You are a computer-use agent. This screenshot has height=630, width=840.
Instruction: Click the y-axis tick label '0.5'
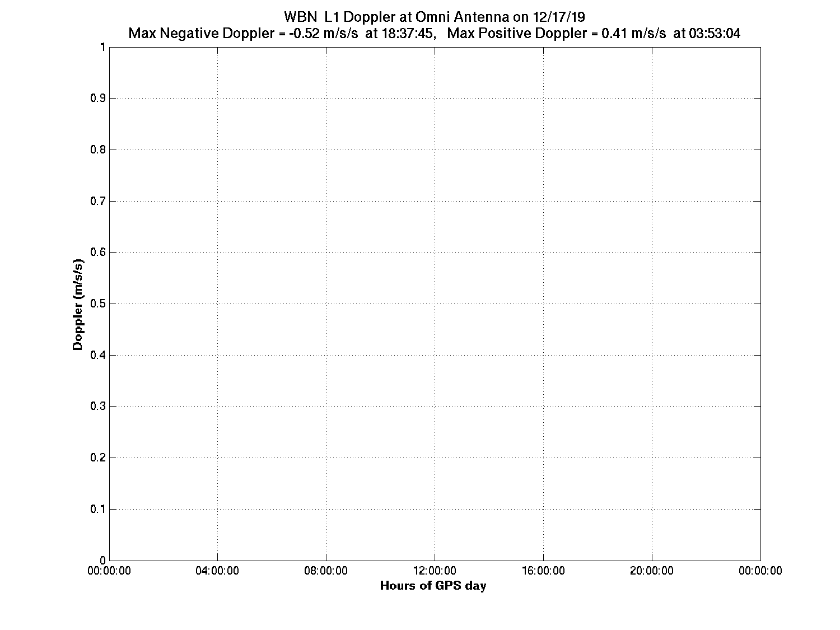98,304
